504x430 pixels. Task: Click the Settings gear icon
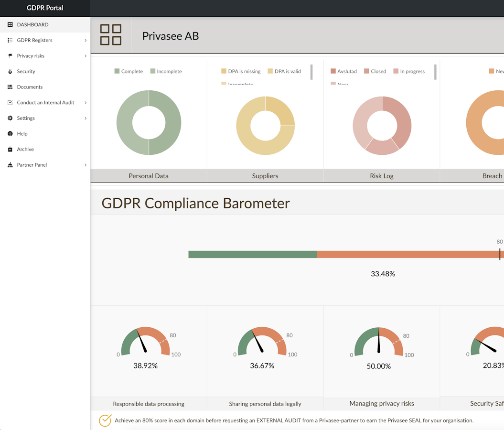(x=10, y=118)
